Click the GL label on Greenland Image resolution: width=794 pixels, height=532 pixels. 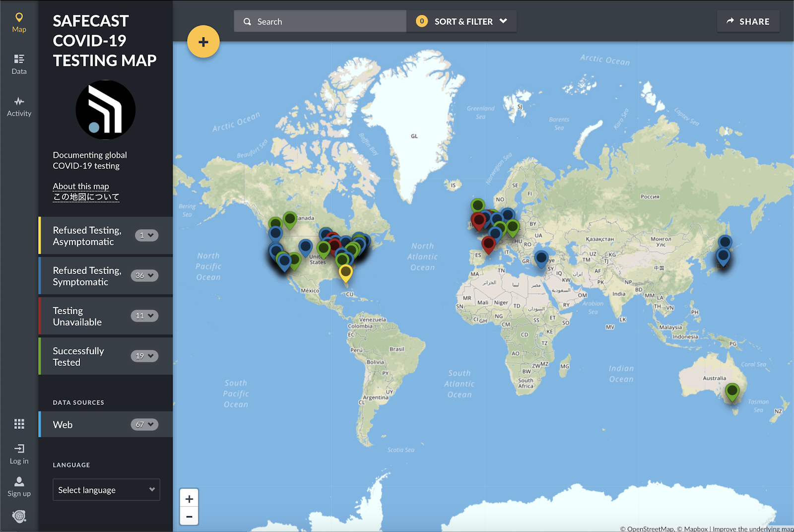click(414, 136)
